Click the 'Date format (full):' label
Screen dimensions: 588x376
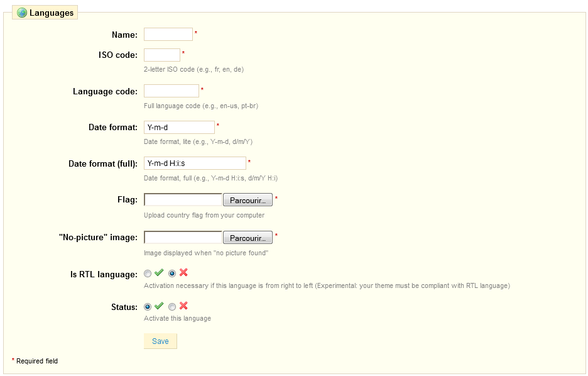click(x=103, y=163)
